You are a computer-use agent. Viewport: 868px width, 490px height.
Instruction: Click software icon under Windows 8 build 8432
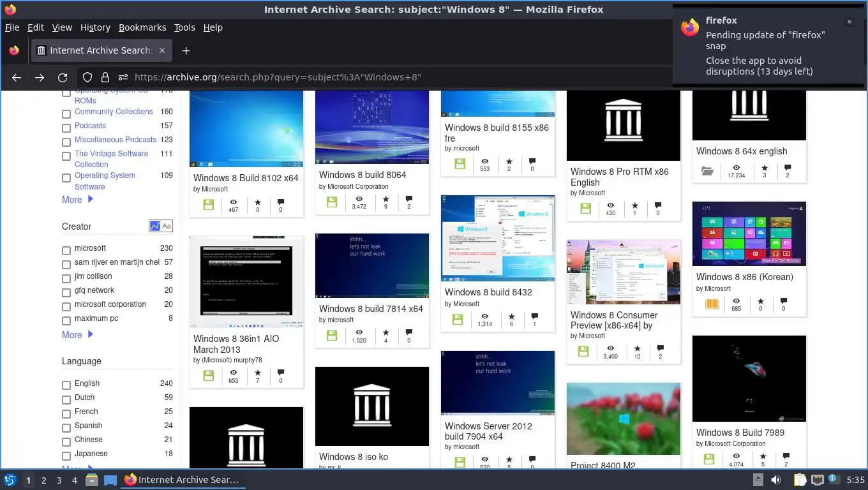(x=458, y=319)
